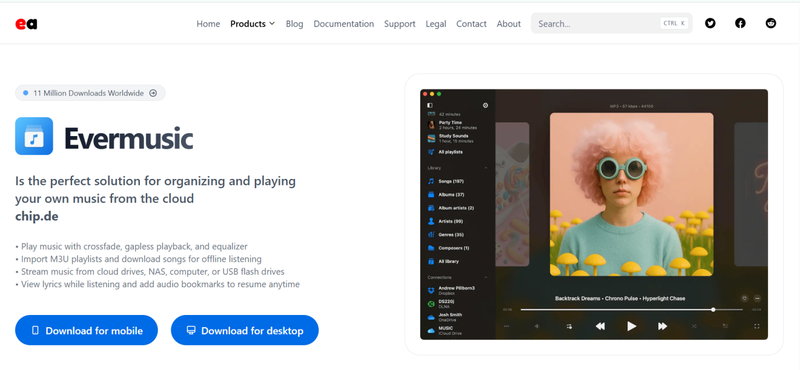Click play button in Evermusic preview

point(632,326)
